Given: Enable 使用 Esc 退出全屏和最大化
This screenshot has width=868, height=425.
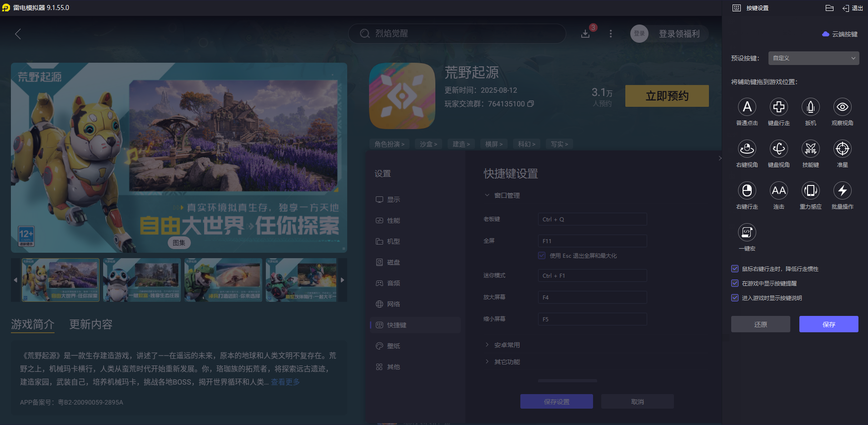Looking at the screenshot, I should [x=541, y=255].
